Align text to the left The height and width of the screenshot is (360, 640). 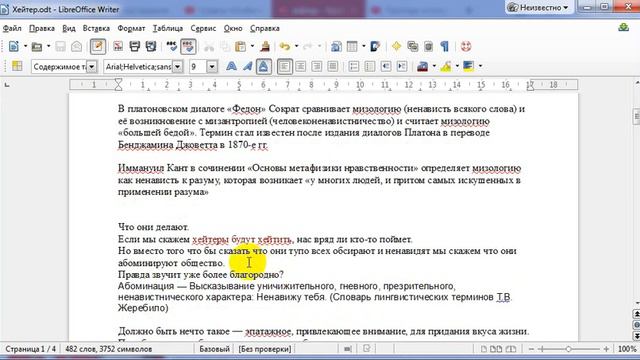284,66
